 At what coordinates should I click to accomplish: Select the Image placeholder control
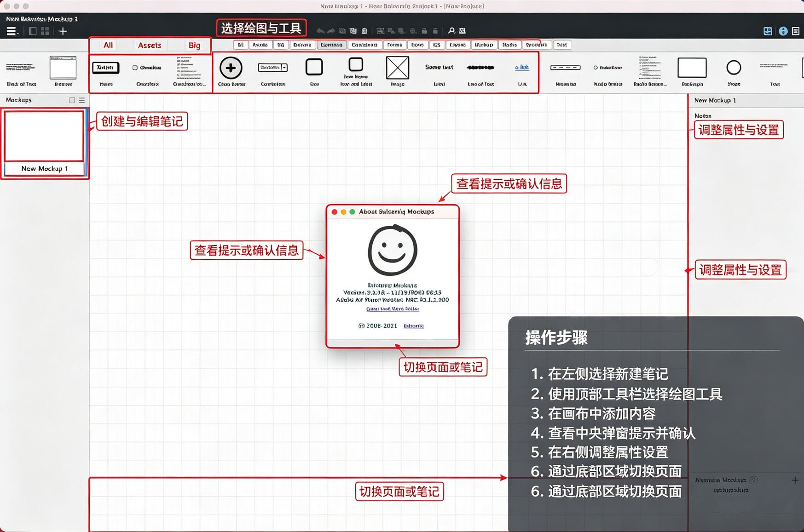click(398, 71)
